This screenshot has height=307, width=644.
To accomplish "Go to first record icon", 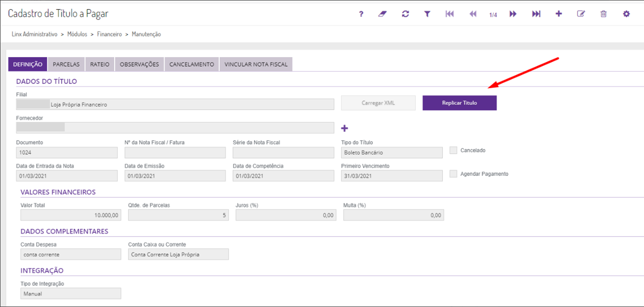I will [x=450, y=14].
